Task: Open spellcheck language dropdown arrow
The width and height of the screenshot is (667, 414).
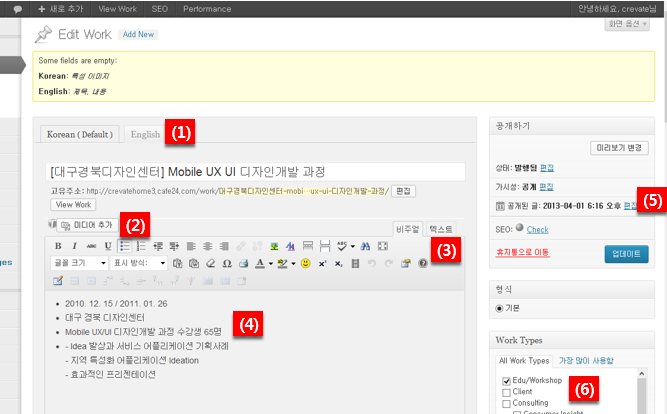Action: (x=352, y=246)
